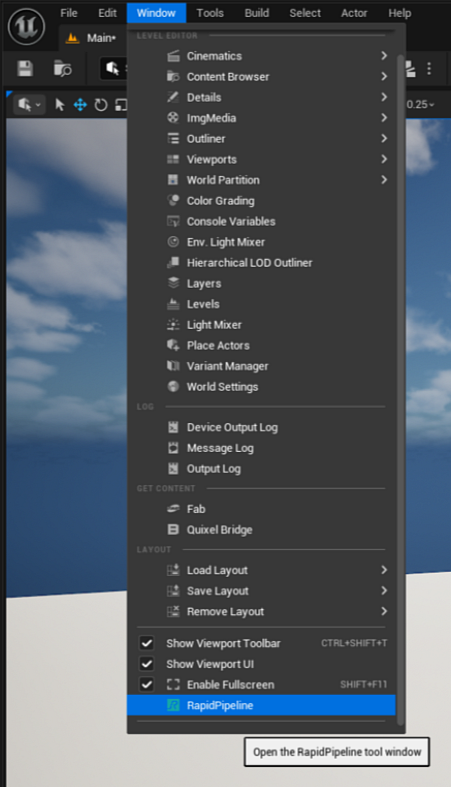Expand the Save Layout submenu arrow

[384, 590]
